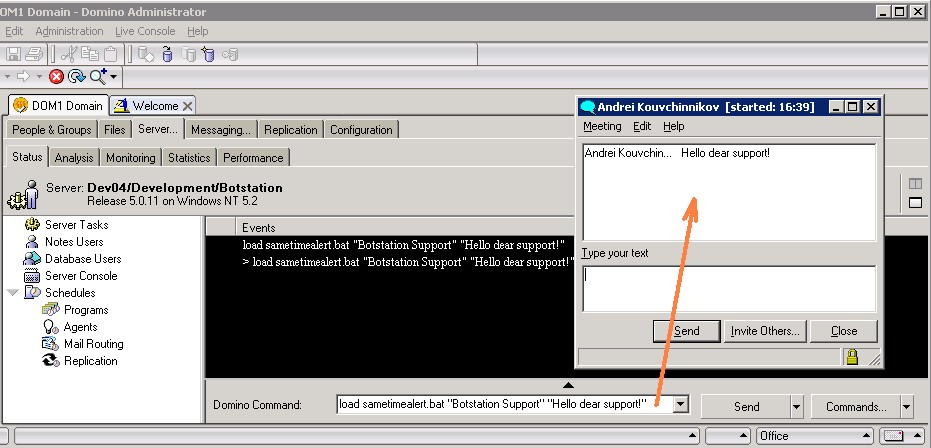
Task: Select the Status sub-tab
Action: pos(27,157)
